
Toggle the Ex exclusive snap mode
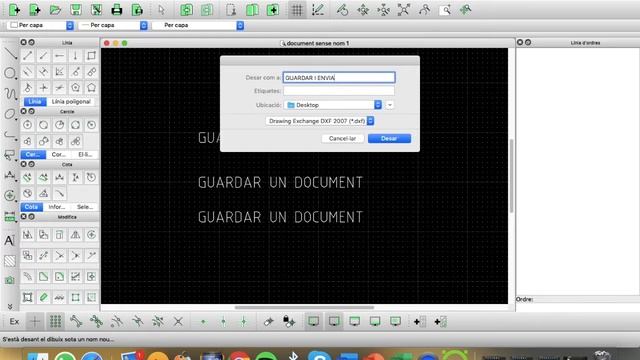[x=14, y=322]
